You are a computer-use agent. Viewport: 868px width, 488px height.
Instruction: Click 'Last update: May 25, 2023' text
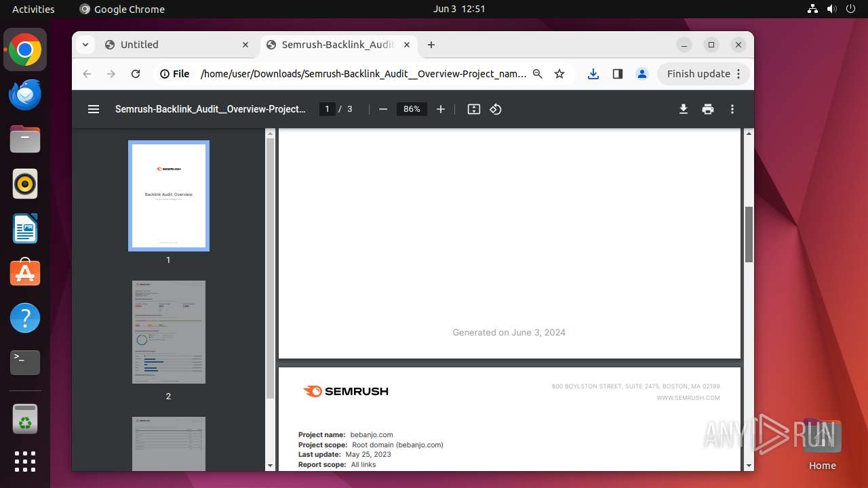[344, 455]
